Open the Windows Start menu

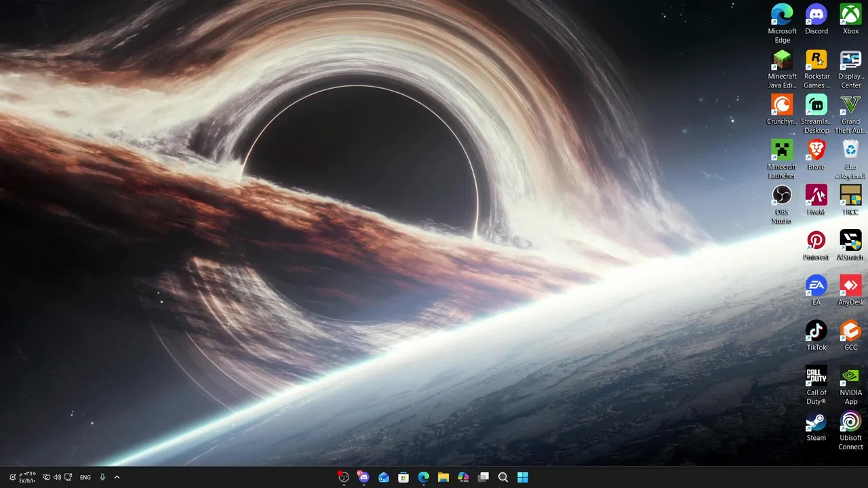coord(523,477)
